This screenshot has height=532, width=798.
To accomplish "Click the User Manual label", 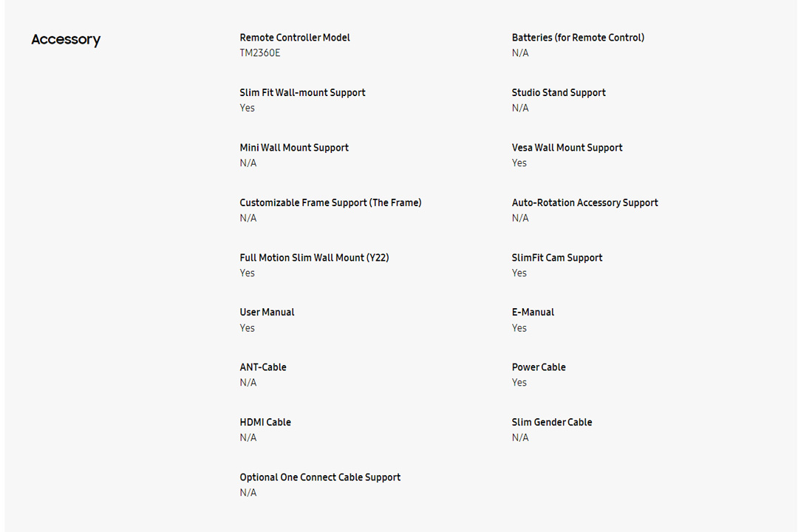I will (x=267, y=313).
